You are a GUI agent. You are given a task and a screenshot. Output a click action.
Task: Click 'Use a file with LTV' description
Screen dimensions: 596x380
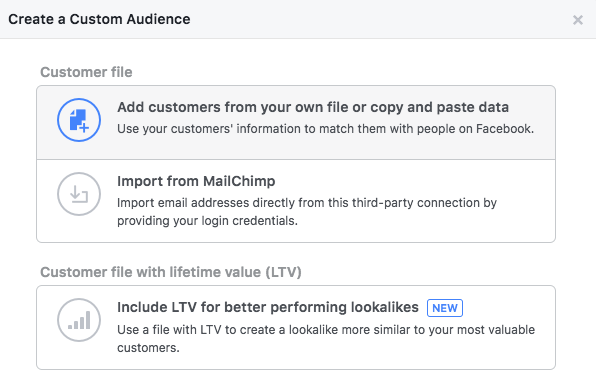(326, 339)
